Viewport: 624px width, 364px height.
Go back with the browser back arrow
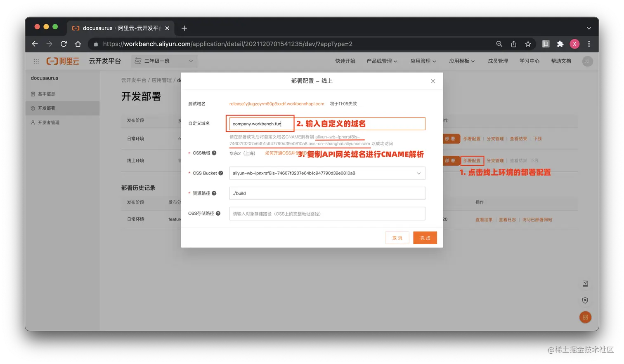click(x=35, y=44)
